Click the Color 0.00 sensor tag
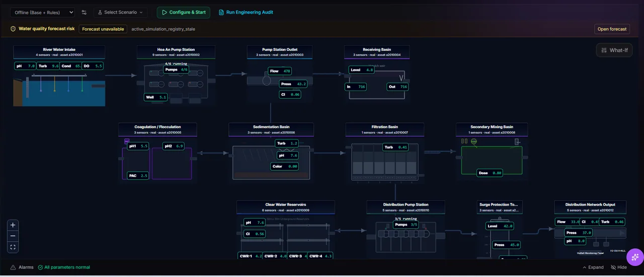This screenshot has height=277, width=644. pyautogui.click(x=285, y=166)
